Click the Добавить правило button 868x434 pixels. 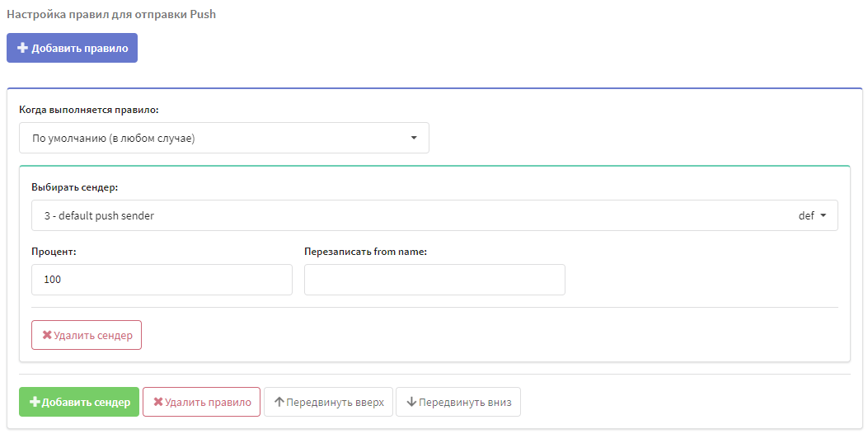tap(72, 48)
